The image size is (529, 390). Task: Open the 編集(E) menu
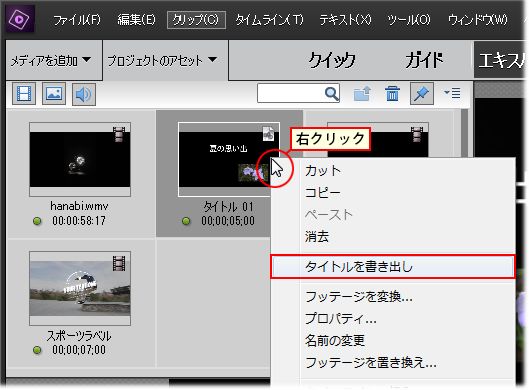click(137, 20)
